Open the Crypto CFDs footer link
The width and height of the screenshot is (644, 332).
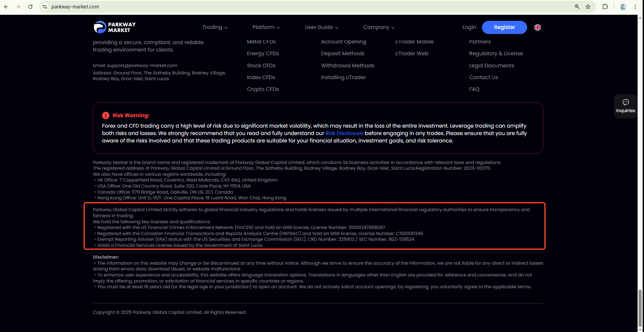(x=263, y=89)
